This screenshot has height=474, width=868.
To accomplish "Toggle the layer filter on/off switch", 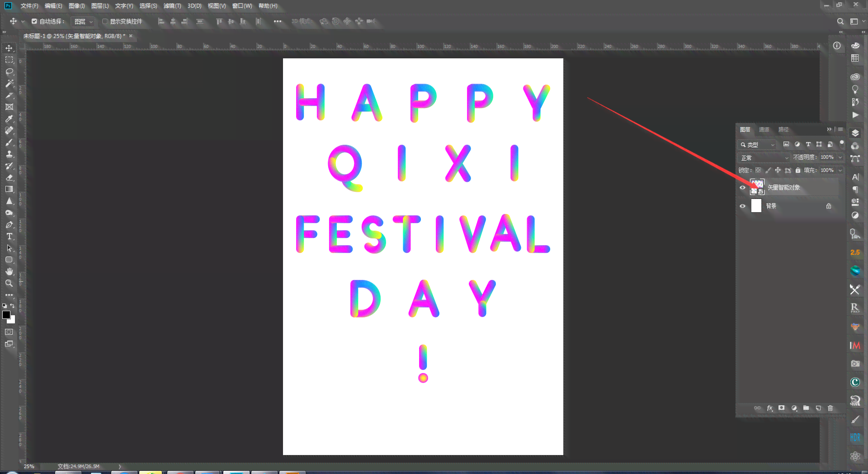I will tap(842, 143).
